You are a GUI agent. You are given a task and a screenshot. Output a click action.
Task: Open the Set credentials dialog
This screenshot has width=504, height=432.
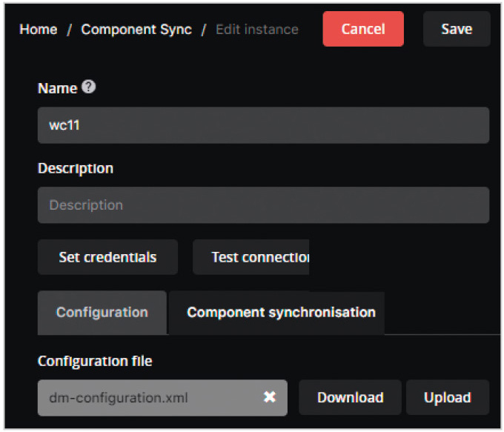[107, 257]
